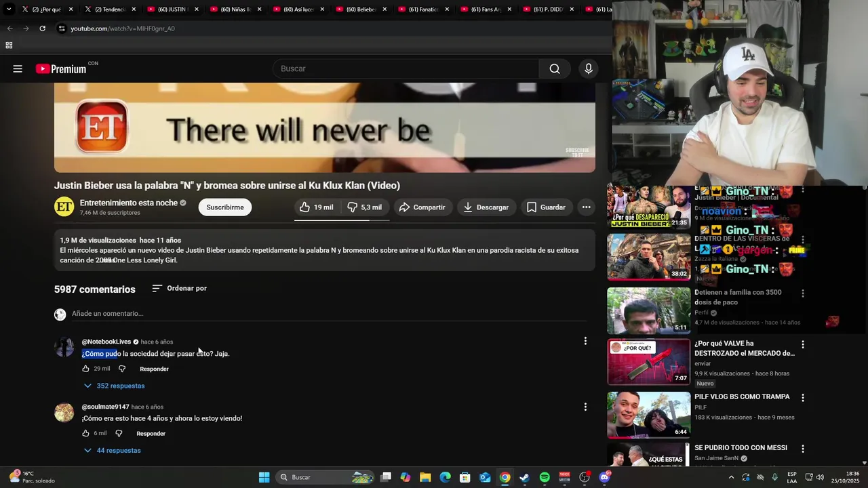
Task: Open the Ordenar por sort menu
Action: tap(179, 288)
